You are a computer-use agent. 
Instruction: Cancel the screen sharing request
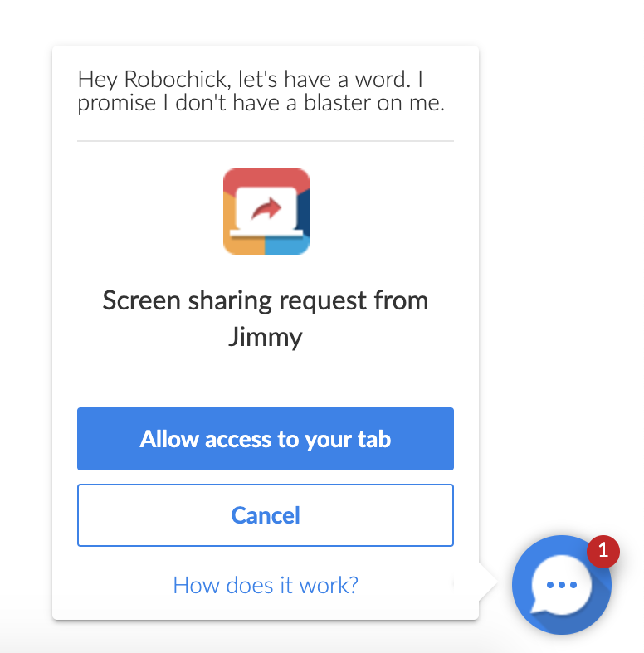(x=266, y=515)
